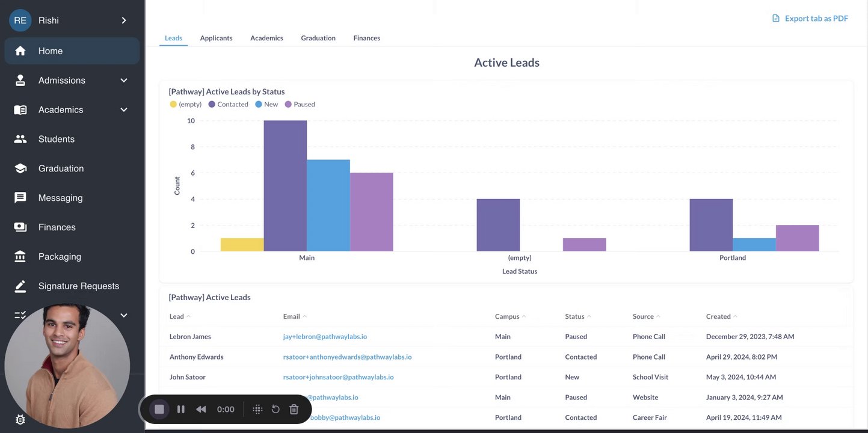The height and width of the screenshot is (433, 868).
Task: Click the Graduation cap icon
Action: (20, 168)
